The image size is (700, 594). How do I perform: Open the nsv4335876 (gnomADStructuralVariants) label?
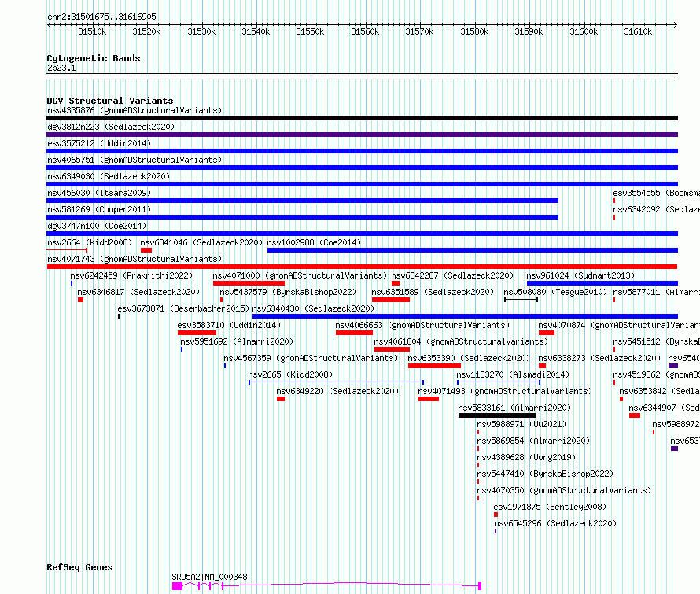coord(134,110)
